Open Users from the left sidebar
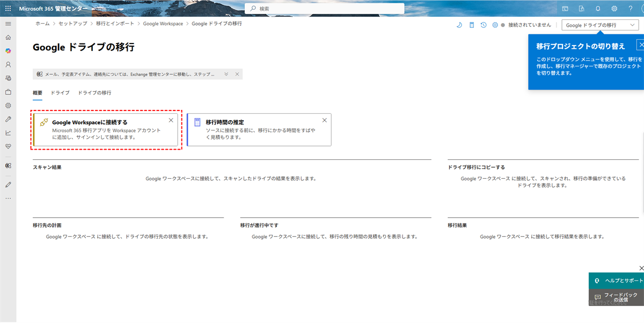The width and height of the screenshot is (644, 323). (x=8, y=64)
